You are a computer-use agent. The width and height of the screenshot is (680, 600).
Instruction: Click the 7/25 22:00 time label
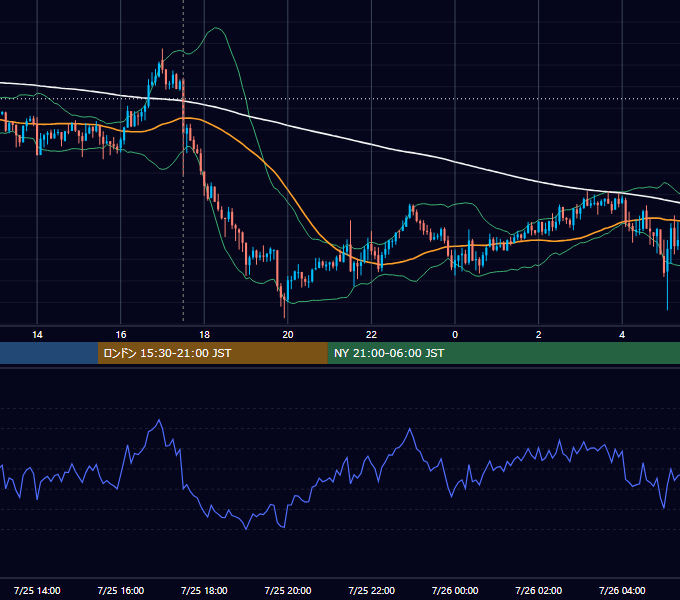pyautogui.click(x=372, y=590)
